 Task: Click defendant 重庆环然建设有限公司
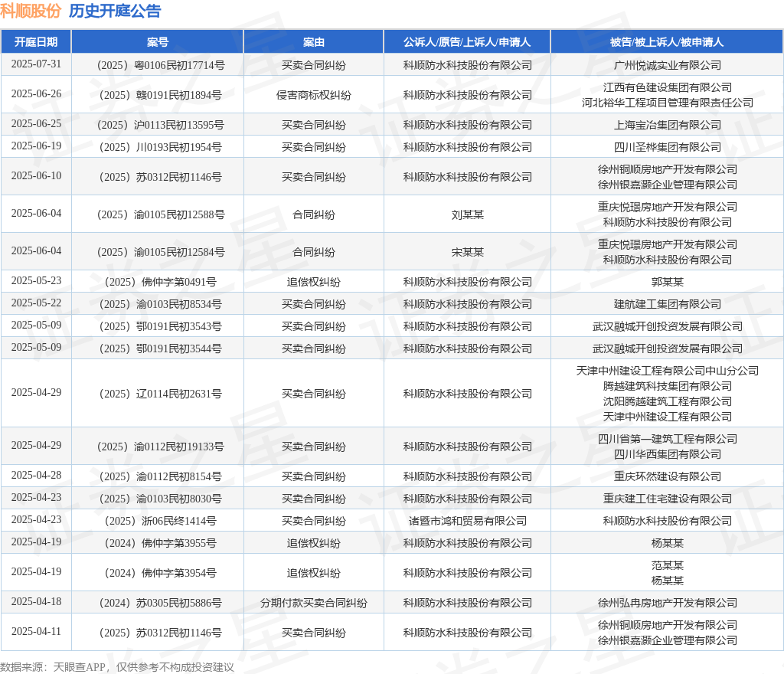668,476
